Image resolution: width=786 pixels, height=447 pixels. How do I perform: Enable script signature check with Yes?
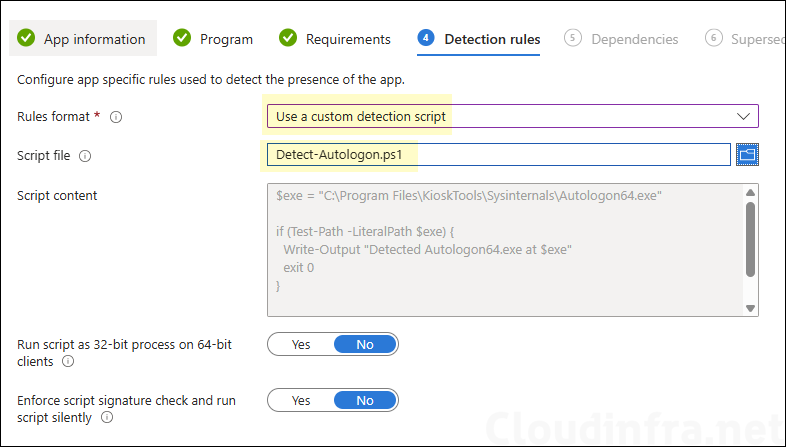click(300, 400)
